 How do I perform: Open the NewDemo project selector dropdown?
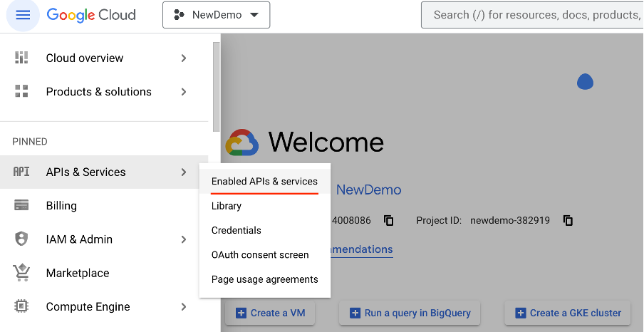click(216, 15)
